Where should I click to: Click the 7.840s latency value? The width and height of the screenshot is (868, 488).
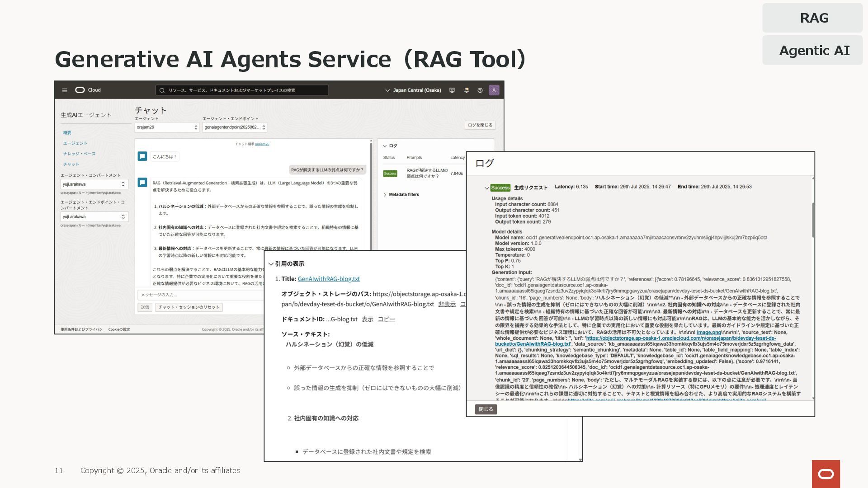point(457,174)
